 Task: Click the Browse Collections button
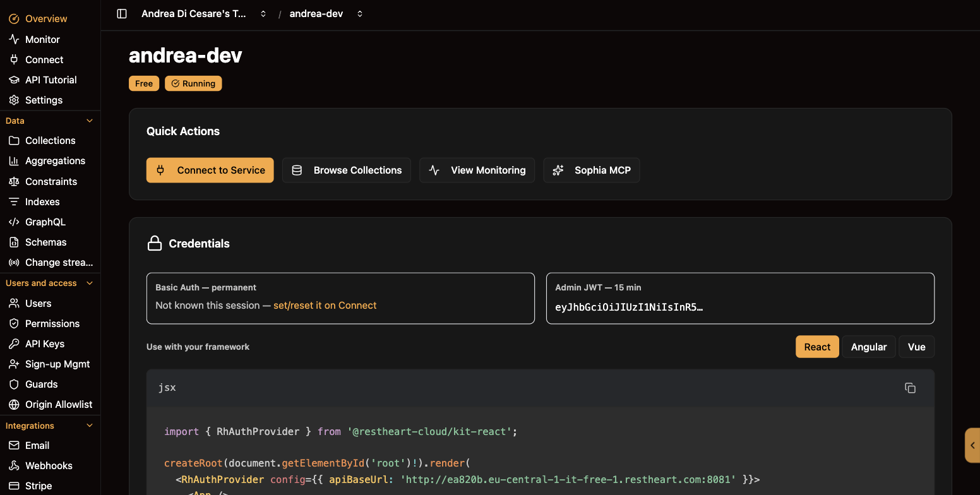(347, 170)
